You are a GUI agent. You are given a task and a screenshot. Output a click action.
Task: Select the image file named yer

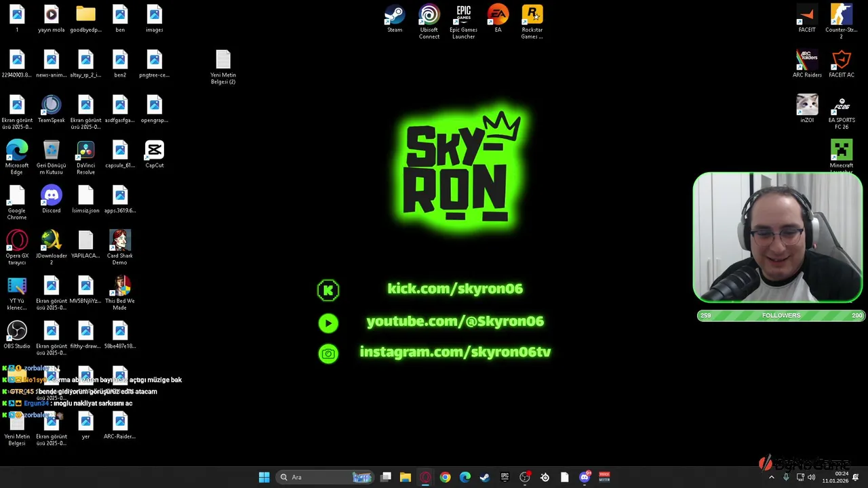click(85, 425)
